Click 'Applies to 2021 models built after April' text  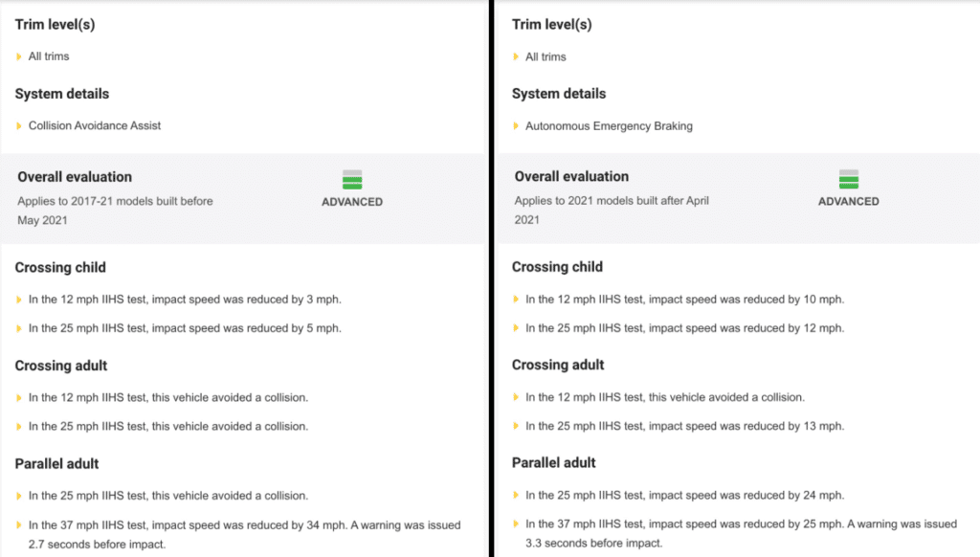pyautogui.click(x=612, y=201)
